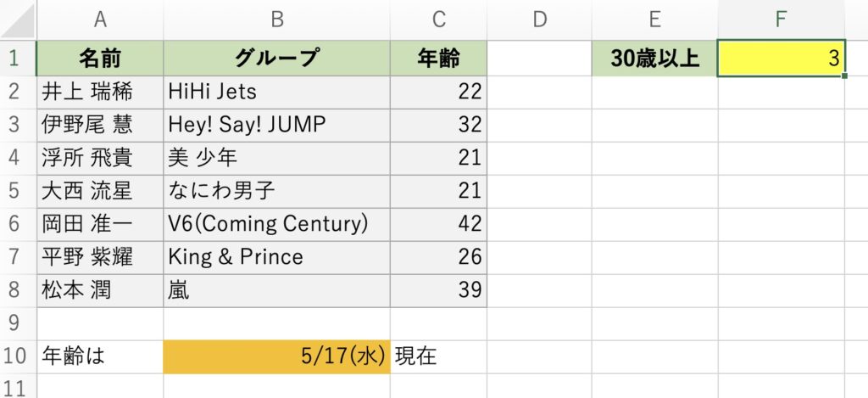Select column B header
The image size is (868, 398).
tap(277, 20)
